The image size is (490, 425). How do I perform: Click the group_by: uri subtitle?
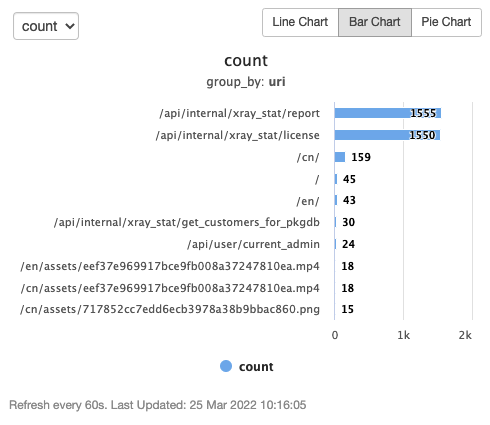tap(246, 82)
